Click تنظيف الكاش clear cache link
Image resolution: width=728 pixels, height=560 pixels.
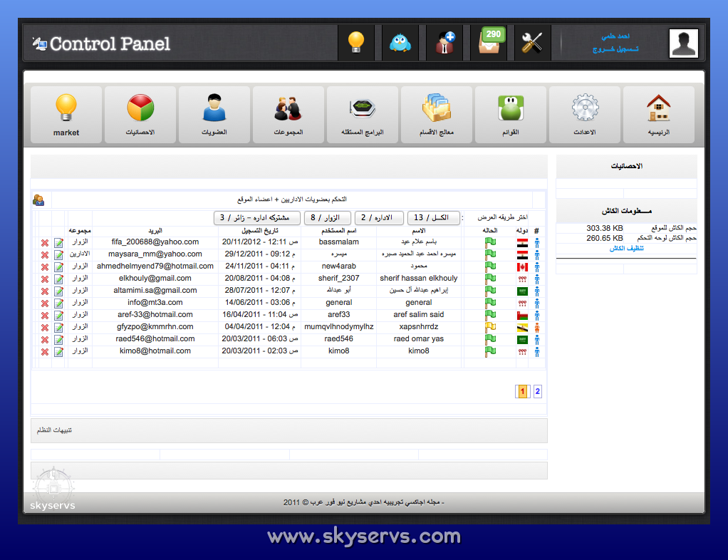(x=626, y=249)
